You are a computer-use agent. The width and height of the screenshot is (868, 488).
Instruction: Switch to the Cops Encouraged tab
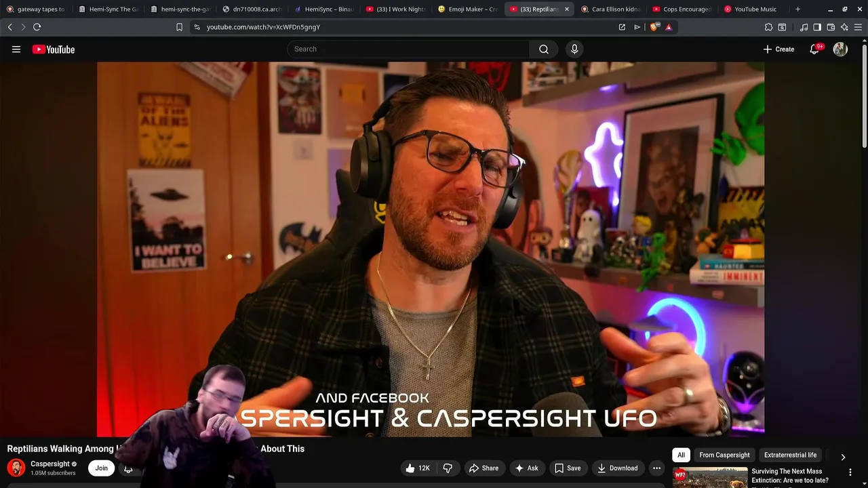point(682,9)
